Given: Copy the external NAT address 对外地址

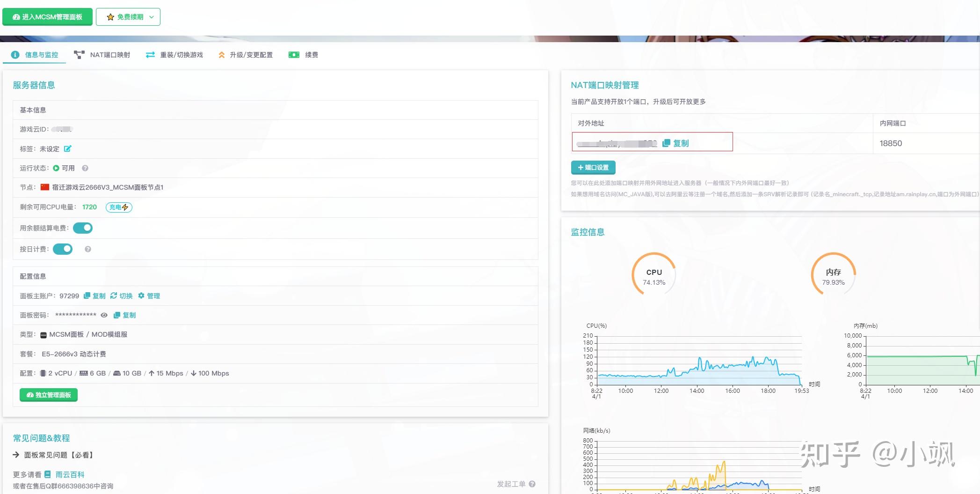Looking at the screenshot, I should (x=677, y=143).
